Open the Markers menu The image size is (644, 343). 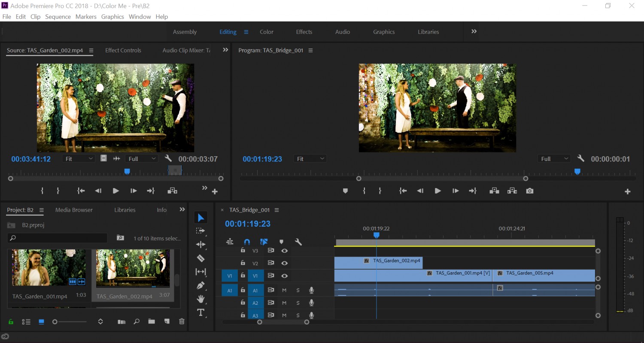tap(86, 16)
